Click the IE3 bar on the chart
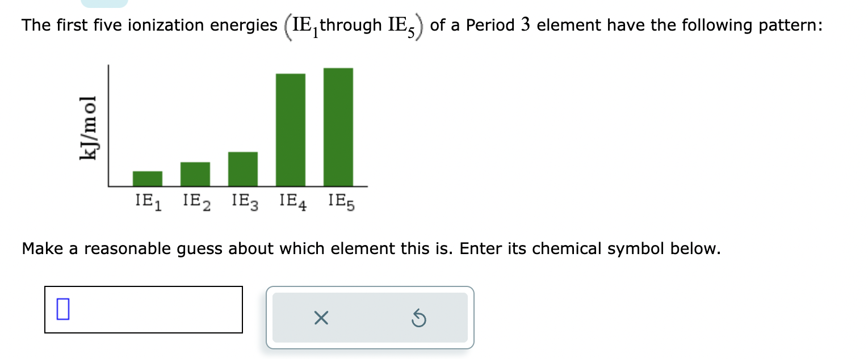The width and height of the screenshot is (868, 359). [x=242, y=168]
